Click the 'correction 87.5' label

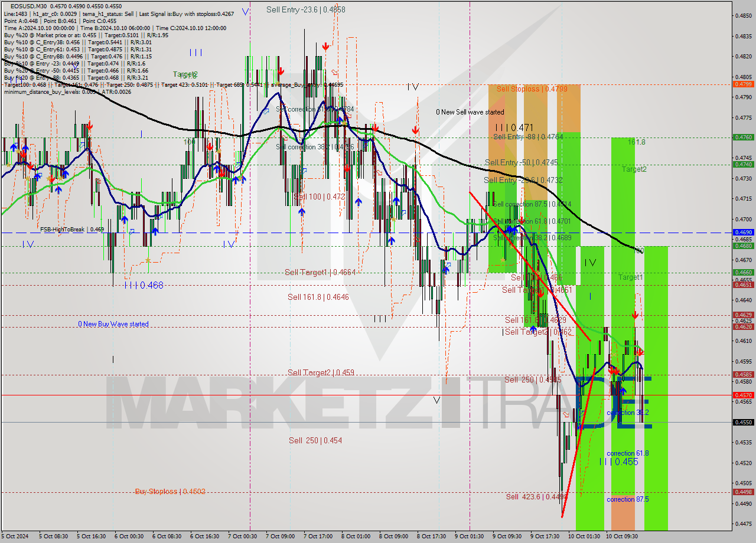click(x=628, y=499)
